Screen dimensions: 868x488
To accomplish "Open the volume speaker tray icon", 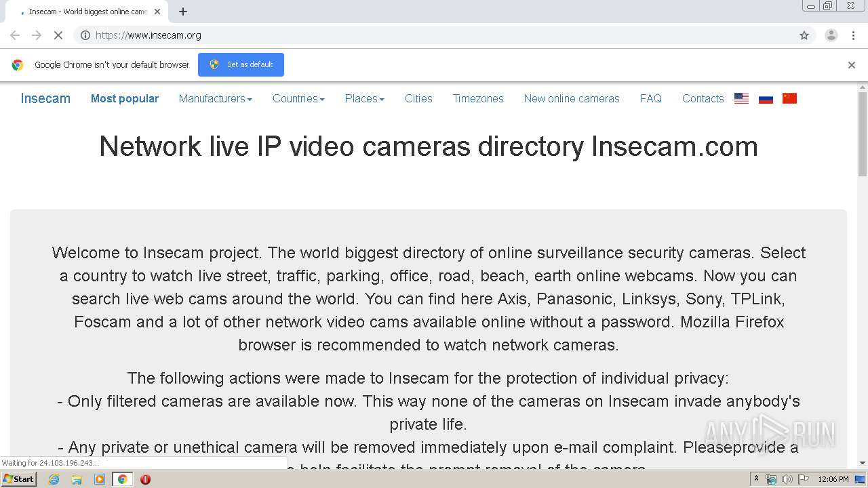I will pyautogui.click(x=787, y=479).
